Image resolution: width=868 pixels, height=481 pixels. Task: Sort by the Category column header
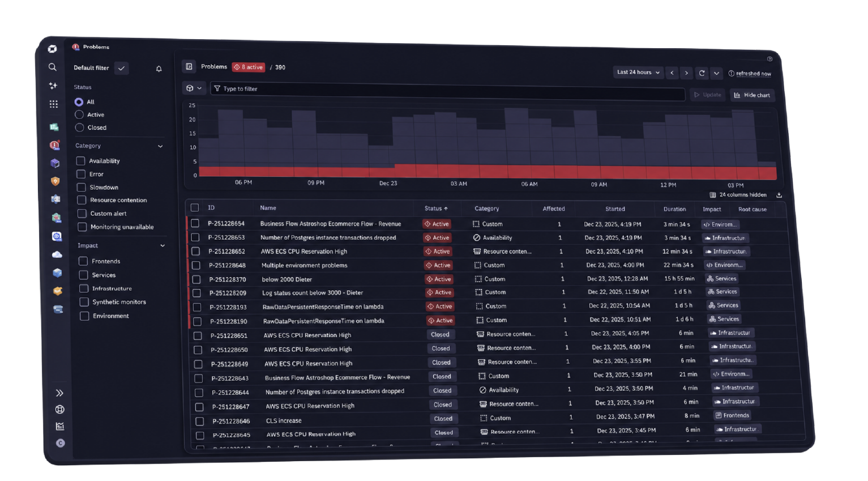pyautogui.click(x=486, y=208)
